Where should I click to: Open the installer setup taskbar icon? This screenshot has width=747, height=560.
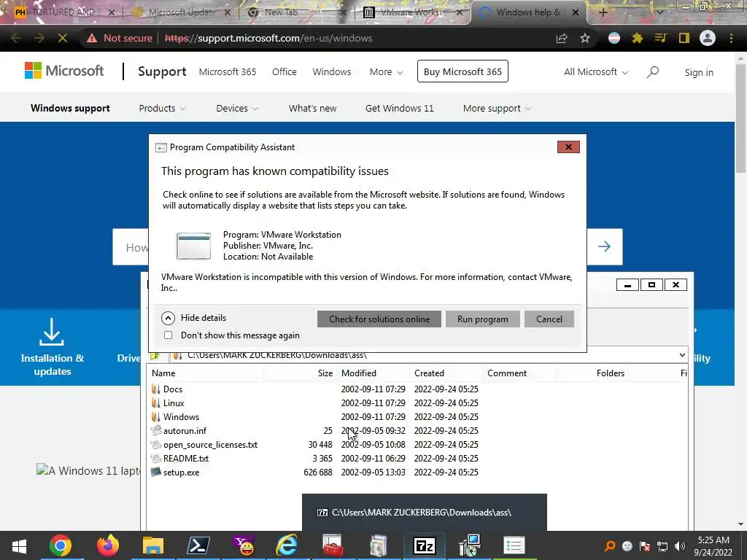coord(470,545)
